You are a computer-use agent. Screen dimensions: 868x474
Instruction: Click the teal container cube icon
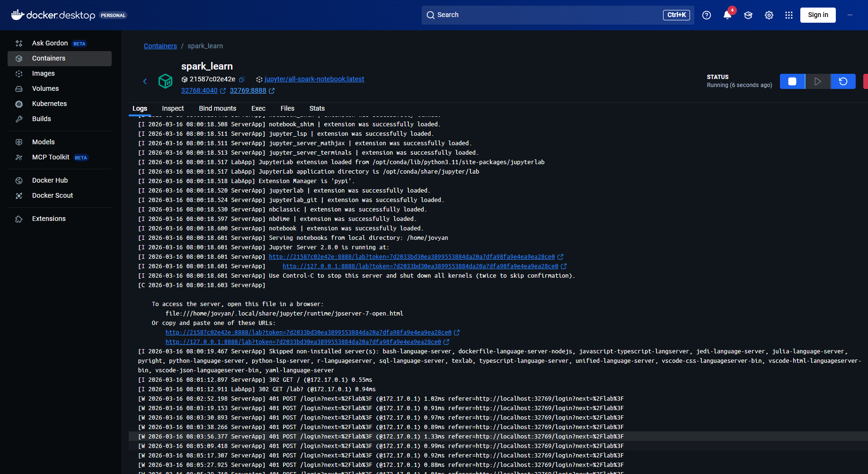click(166, 81)
